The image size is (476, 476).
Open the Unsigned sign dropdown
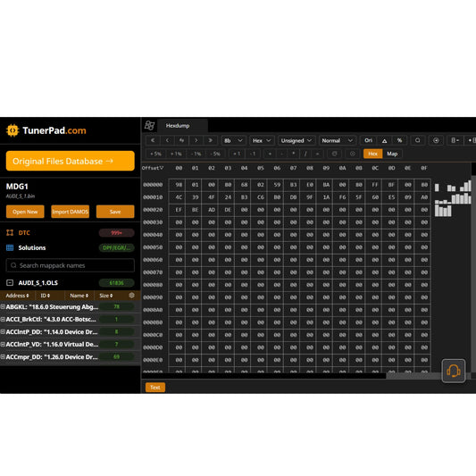point(296,140)
